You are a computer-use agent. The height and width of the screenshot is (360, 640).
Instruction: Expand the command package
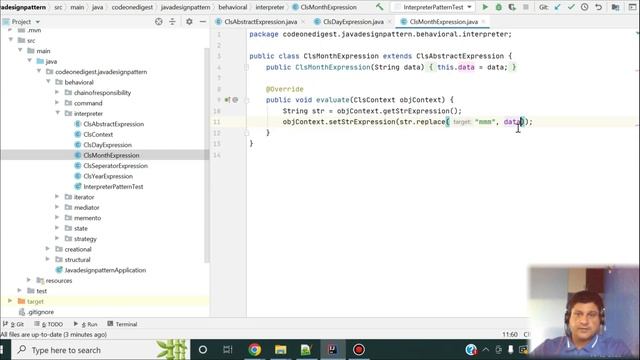(57, 103)
